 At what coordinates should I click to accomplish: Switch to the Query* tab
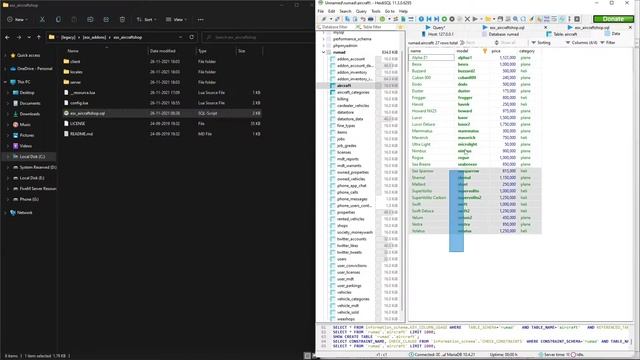[x=436, y=27]
